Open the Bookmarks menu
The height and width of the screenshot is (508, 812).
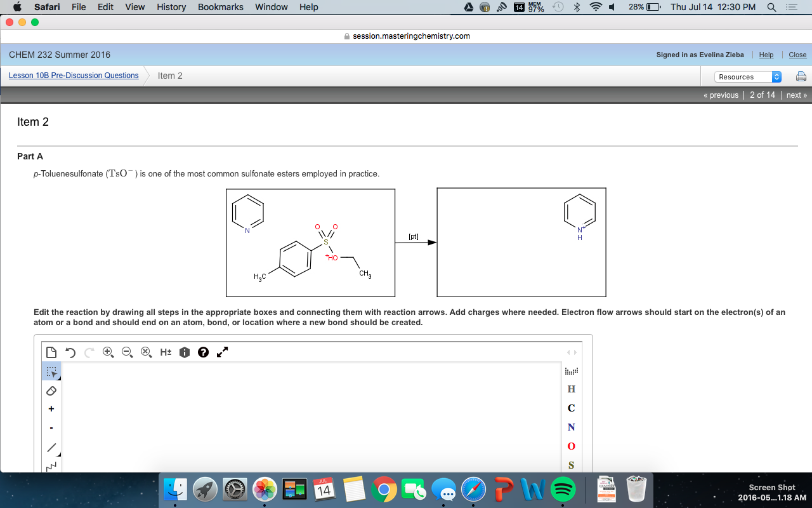click(x=220, y=7)
